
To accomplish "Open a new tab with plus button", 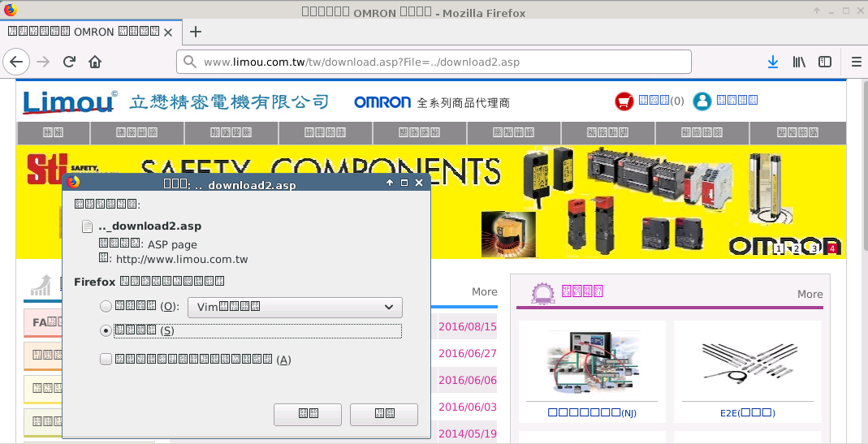I will click(195, 32).
